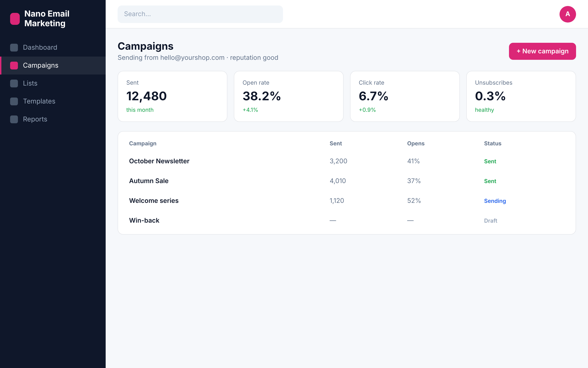588x368 pixels.
Task: Click the Lists sidebar icon
Action: [14, 83]
